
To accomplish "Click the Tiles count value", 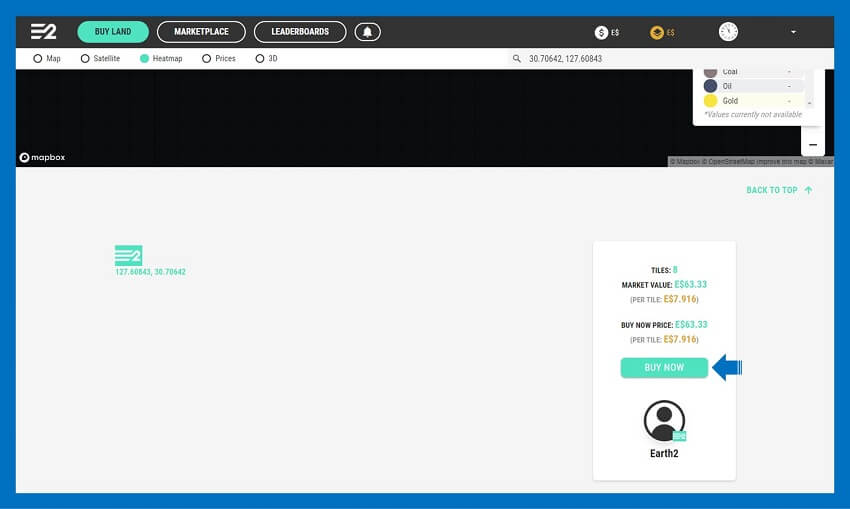I will [x=675, y=270].
